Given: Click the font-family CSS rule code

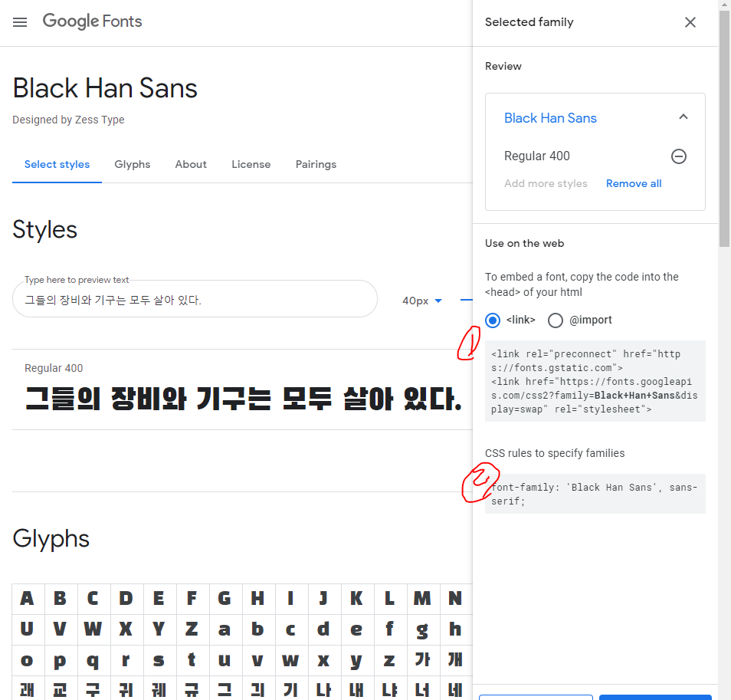Looking at the screenshot, I should click(595, 494).
